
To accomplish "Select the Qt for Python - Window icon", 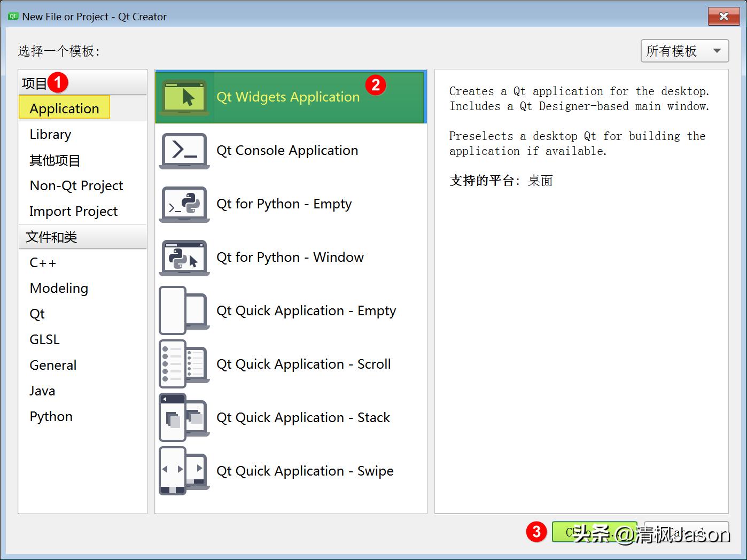I will coord(184,258).
